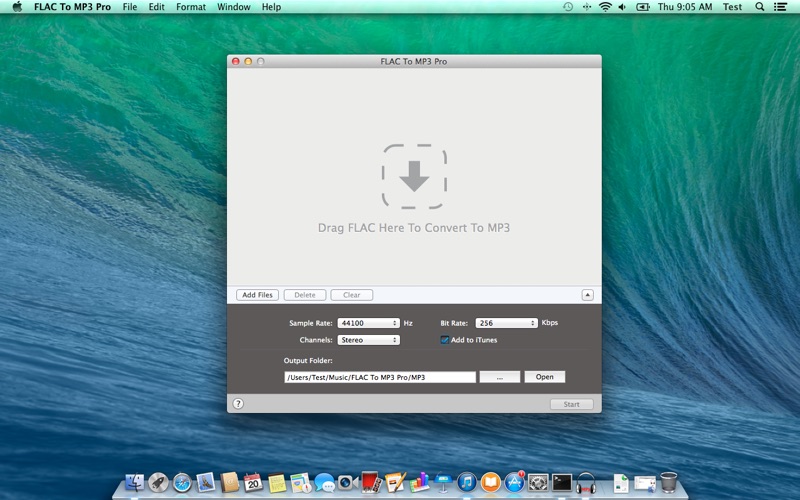
Task: Open Contacts address book in the Dock
Action: tap(230, 482)
